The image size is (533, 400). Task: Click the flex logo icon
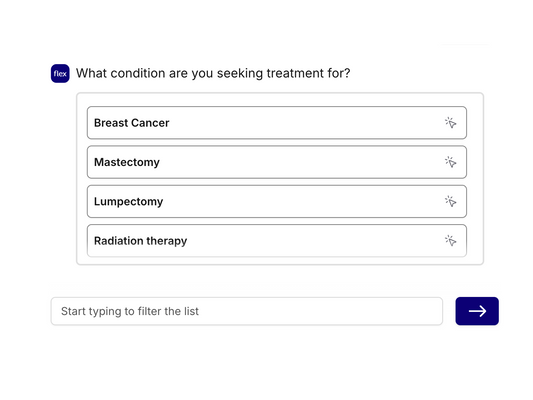(60, 73)
